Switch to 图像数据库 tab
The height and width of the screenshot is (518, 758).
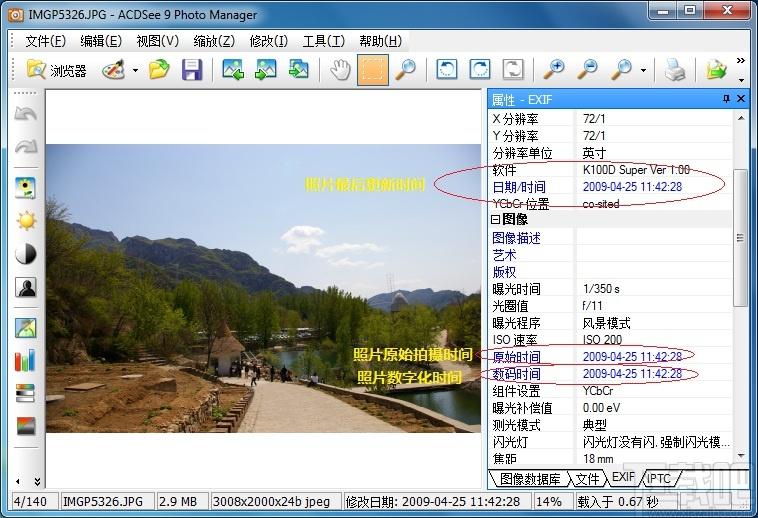pos(530,479)
